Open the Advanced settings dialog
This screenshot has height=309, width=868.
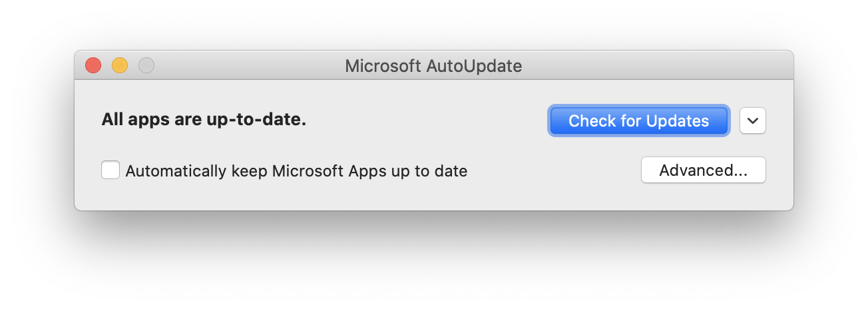coord(703,170)
